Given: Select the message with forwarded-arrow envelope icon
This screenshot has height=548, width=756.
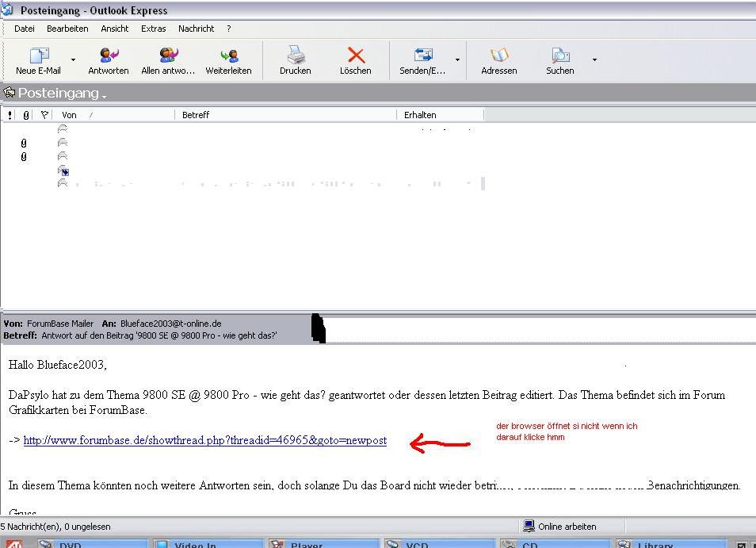Looking at the screenshot, I should (63, 171).
